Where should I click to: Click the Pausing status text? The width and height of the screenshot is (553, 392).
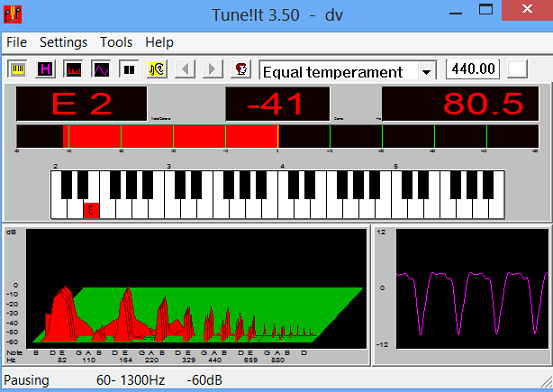tap(26, 380)
